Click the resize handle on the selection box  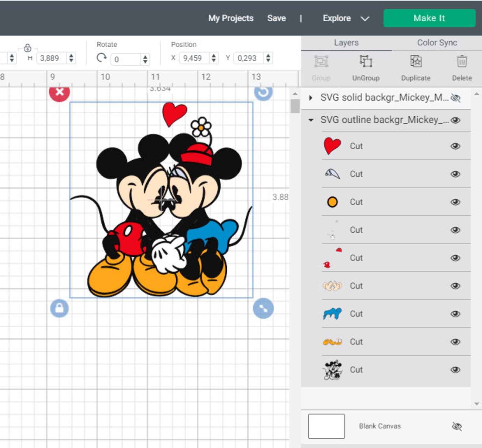(x=263, y=308)
